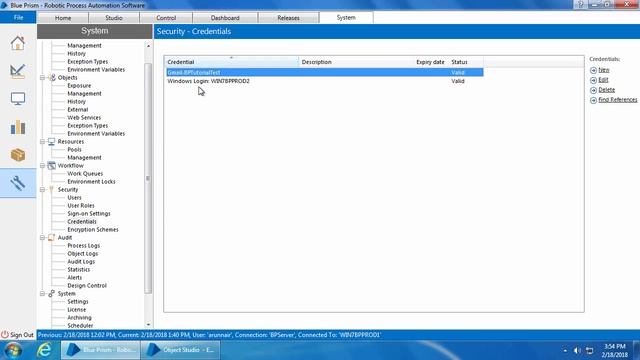Viewport: 640px width, 360px height.
Task: Sort by the Description column header
Action: 356,62
